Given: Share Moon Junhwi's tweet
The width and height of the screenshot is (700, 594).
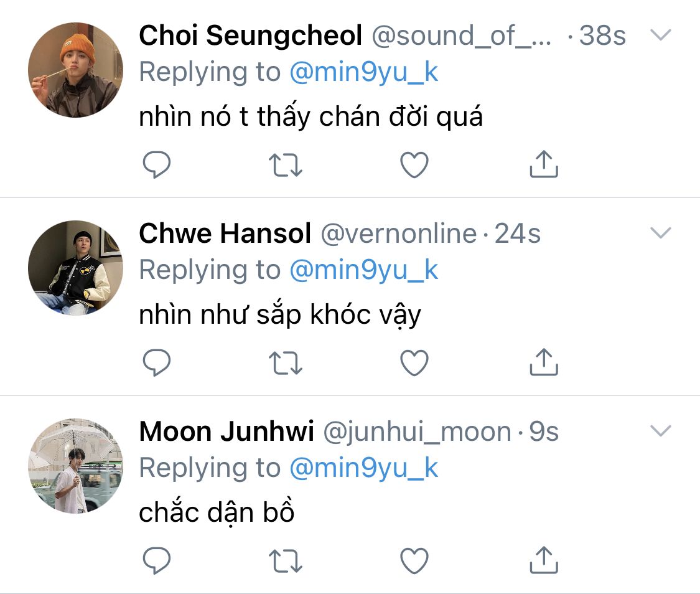Looking at the screenshot, I should pyautogui.click(x=543, y=559).
